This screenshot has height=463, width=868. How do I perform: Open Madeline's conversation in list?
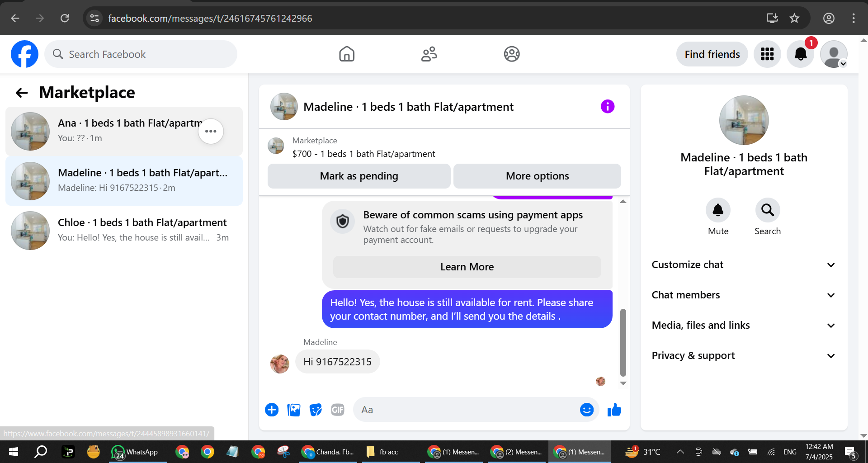[x=124, y=181]
